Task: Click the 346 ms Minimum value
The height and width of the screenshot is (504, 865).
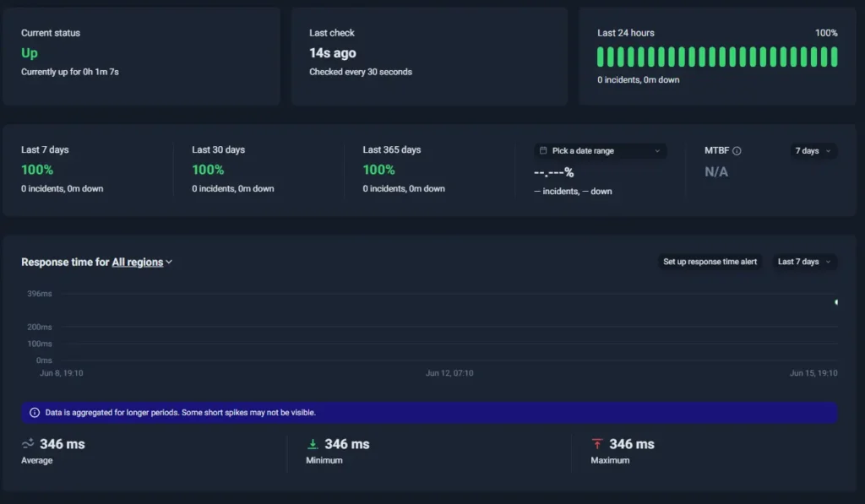Action: pos(347,444)
